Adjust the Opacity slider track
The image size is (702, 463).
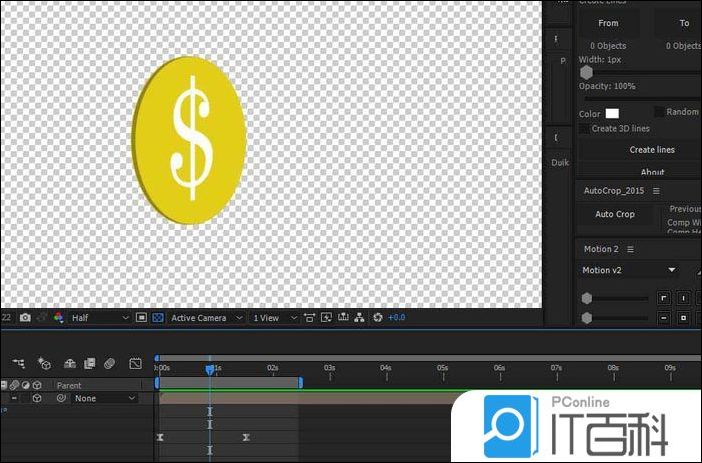[642, 98]
